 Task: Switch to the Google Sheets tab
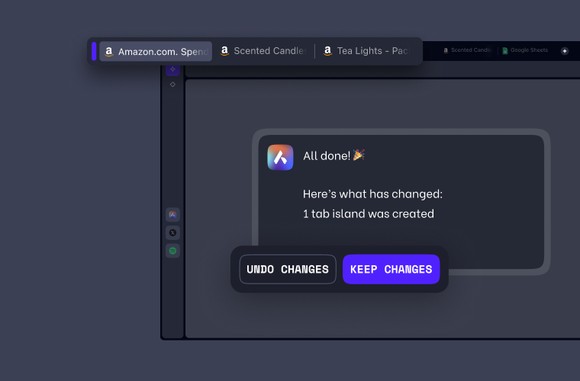point(525,50)
